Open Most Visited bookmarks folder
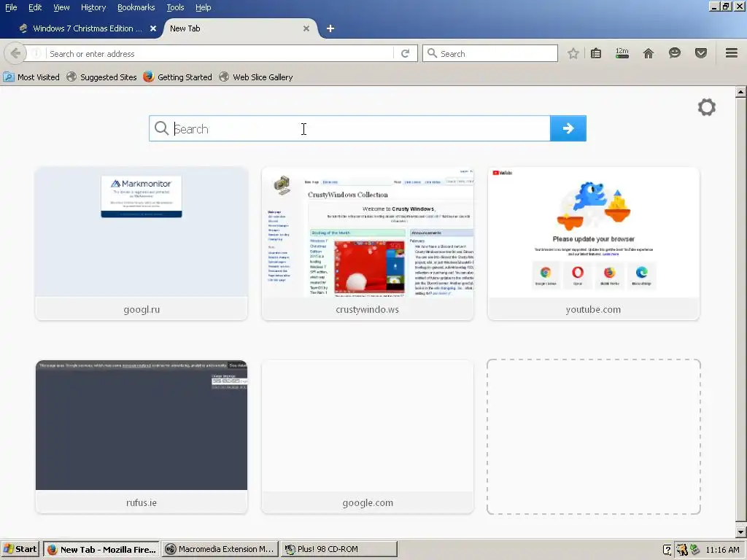This screenshot has height=560, width=747. point(31,77)
